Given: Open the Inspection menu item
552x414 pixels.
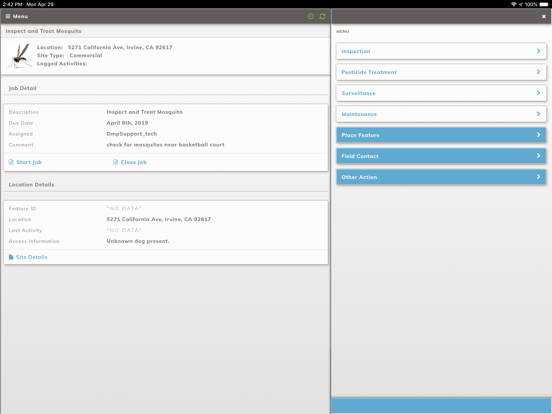Looking at the screenshot, I should coord(441,51).
